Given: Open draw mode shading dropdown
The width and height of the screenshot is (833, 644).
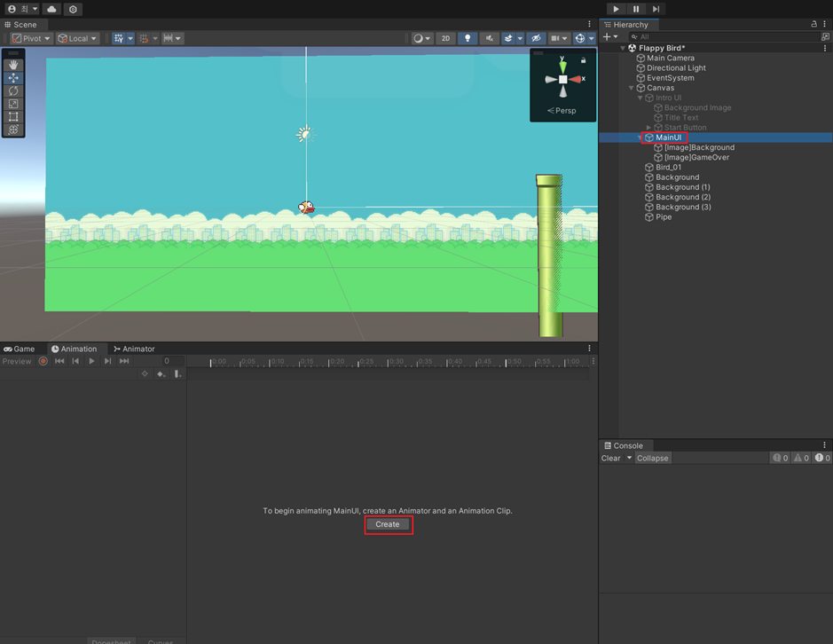Looking at the screenshot, I should point(422,38).
